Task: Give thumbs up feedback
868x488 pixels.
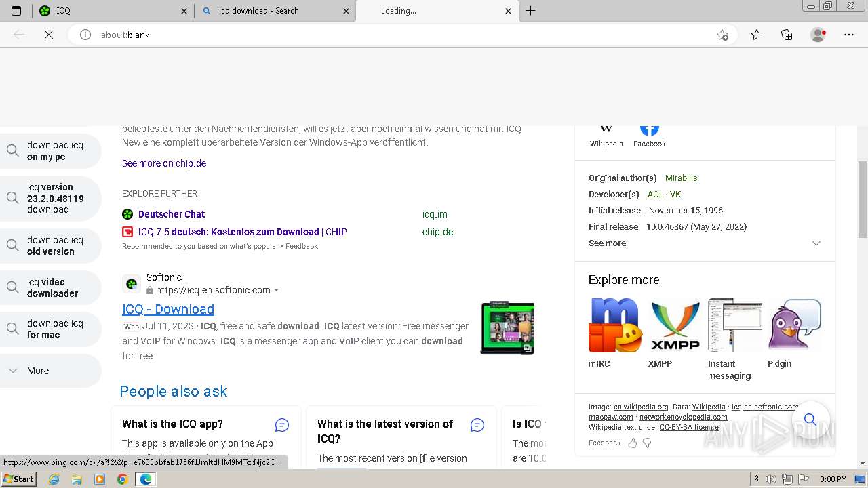Action: point(633,443)
